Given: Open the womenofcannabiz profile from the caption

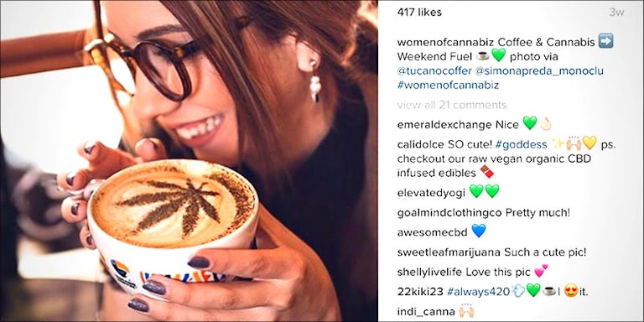Looking at the screenshot, I should pyautogui.click(x=445, y=42).
